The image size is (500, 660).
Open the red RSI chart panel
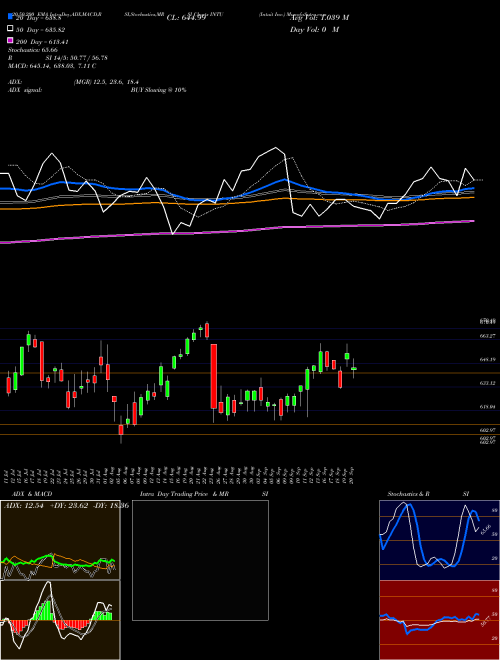[439, 620]
